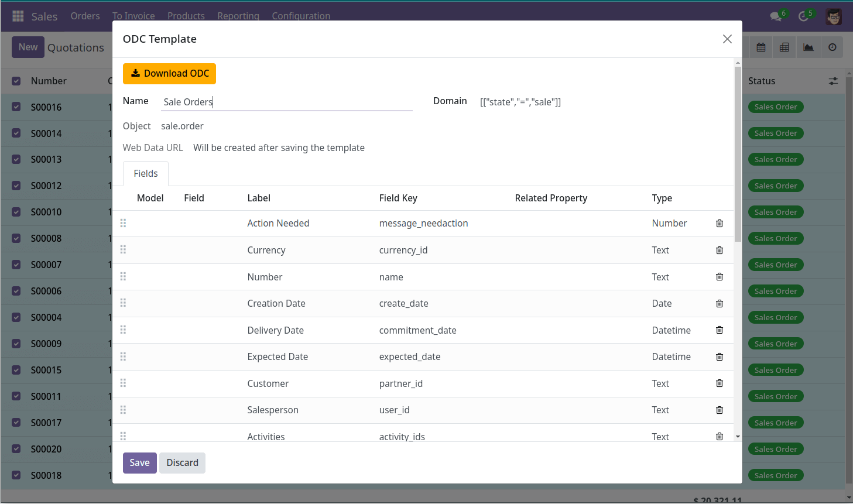Open the apps grid menu icon
Viewport: 853px width, 504px height.
[18, 16]
